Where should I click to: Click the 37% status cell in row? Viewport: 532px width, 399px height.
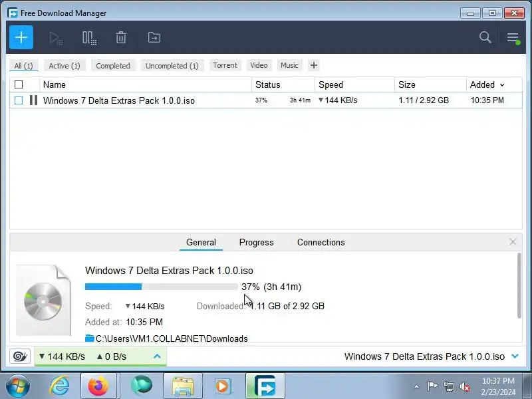pos(261,100)
